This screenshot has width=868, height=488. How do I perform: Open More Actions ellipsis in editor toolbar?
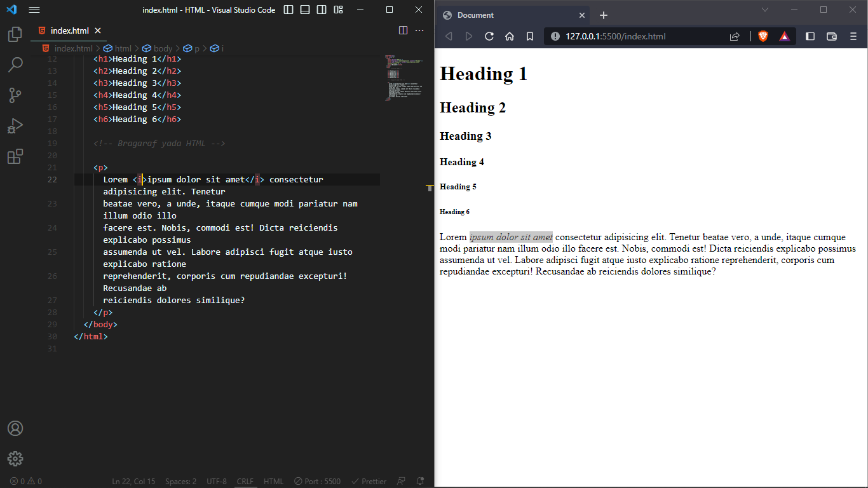pyautogui.click(x=419, y=30)
